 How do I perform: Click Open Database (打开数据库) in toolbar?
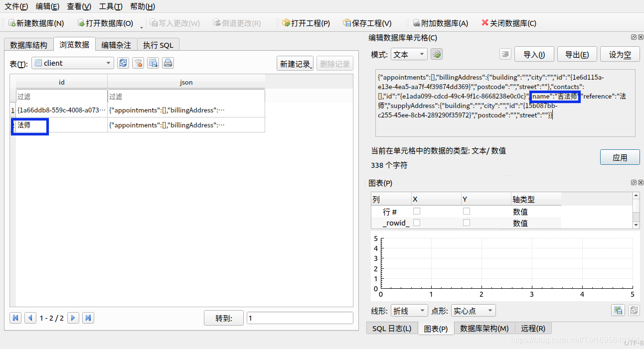[105, 23]
